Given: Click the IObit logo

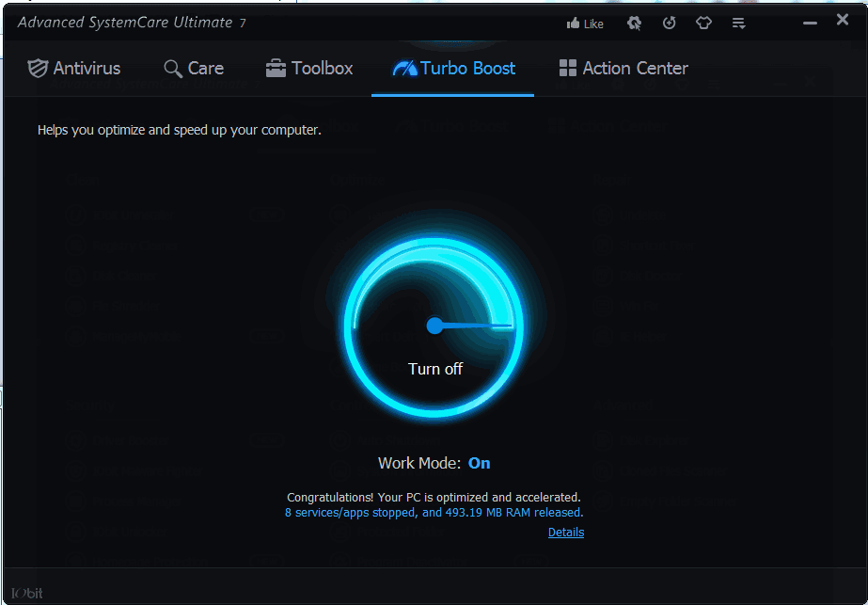Looking at the screenshot, I should (27, 594).
